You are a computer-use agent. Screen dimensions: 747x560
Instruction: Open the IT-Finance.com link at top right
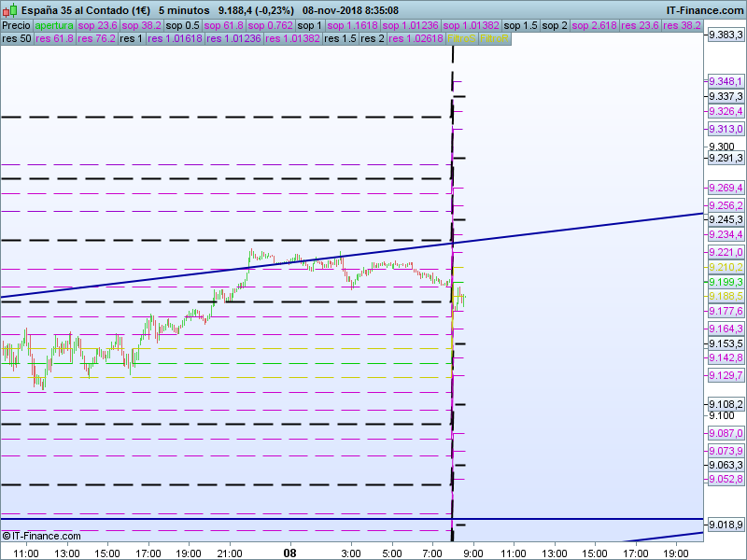703,10
